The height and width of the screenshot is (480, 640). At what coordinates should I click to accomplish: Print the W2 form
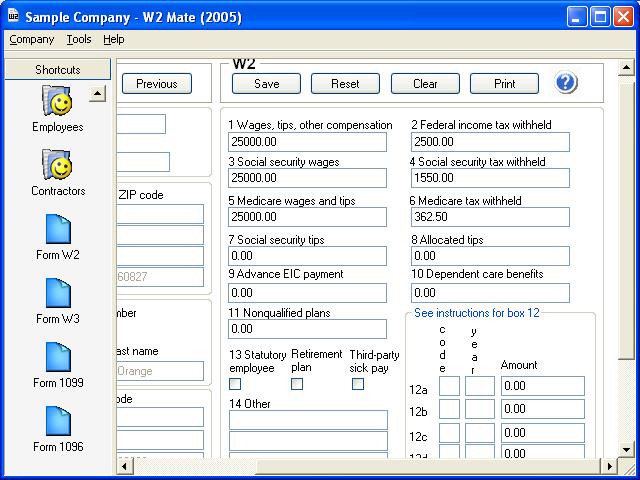(x=504, y=84)
